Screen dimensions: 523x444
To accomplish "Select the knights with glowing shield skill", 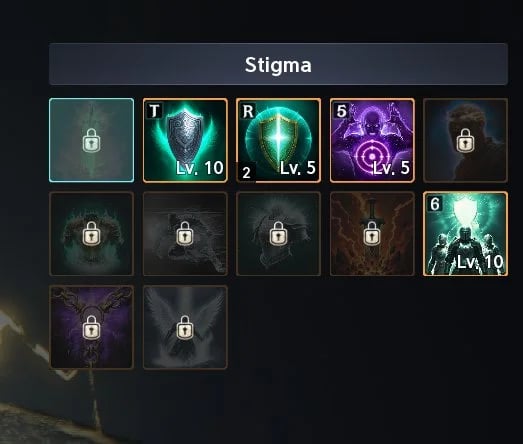I will point(465,234).
